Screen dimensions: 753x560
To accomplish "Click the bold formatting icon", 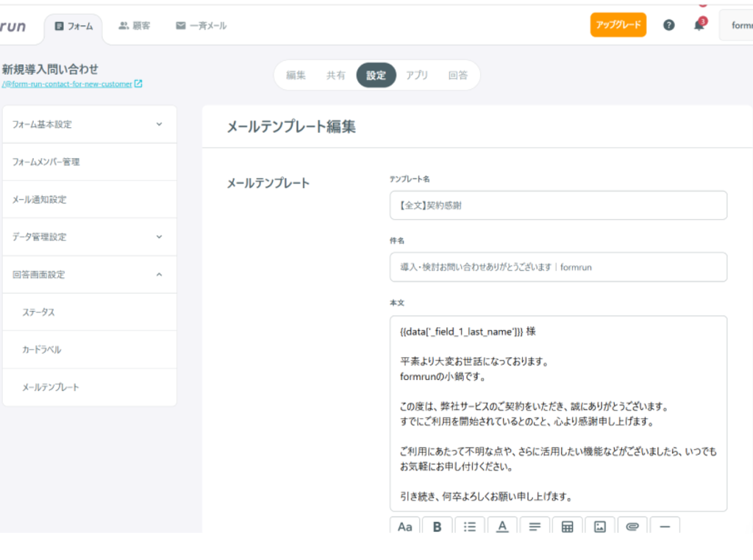I will point(438,526).
